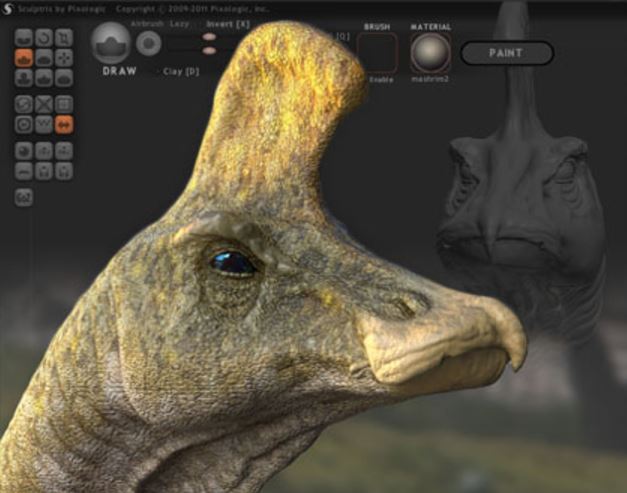The height and width of the screenshot is (493, 627).
Task: Select the orange Draw brush tool
Action: [24, 58]
